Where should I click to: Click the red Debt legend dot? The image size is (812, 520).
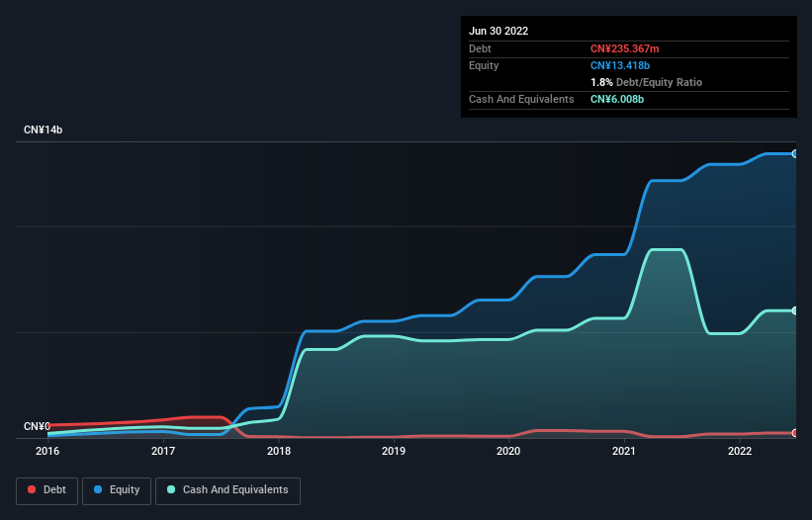[32, 489]
